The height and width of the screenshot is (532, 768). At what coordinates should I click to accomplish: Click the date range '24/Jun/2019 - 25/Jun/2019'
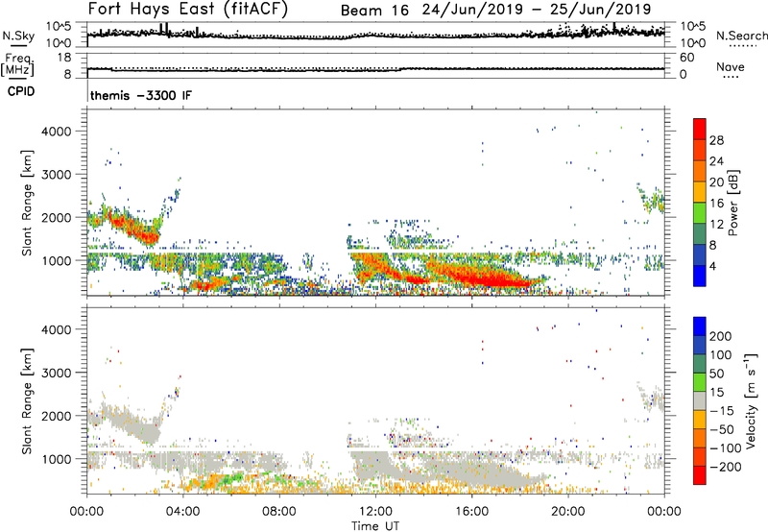(537, 10)
